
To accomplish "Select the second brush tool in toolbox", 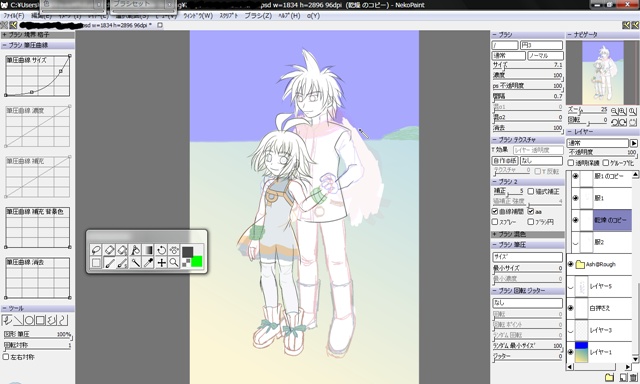I will click(122, 263).
